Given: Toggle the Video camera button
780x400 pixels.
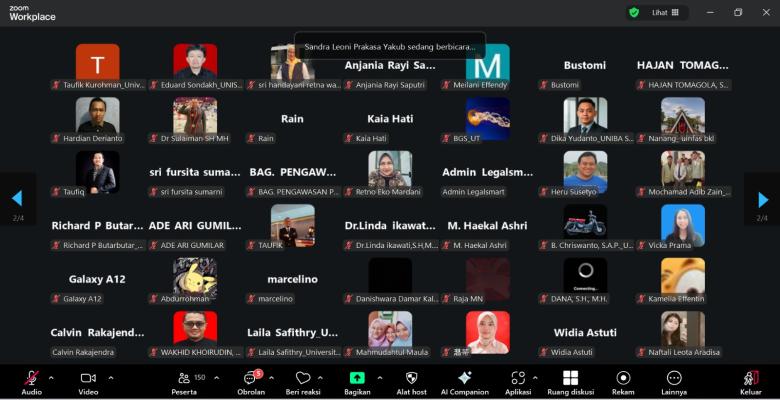Looking at the screenshot, I should (88, 378).
